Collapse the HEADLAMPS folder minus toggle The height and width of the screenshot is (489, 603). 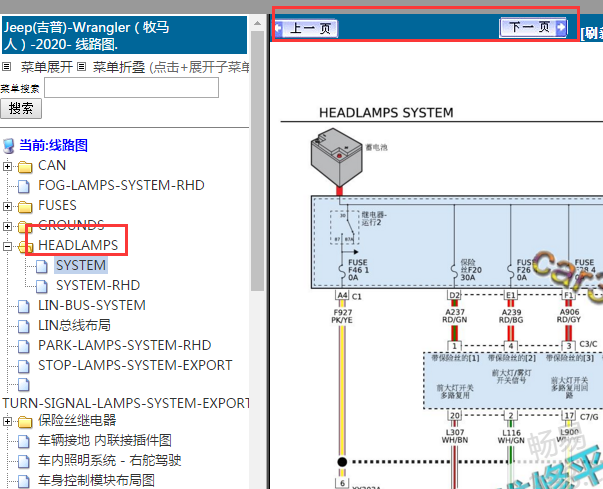click(7, 246)
